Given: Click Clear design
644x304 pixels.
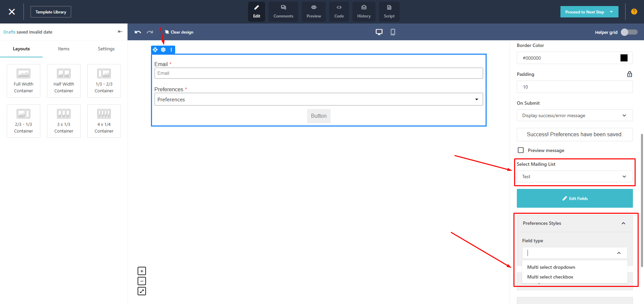Looking at the screenshot, I should 179,32.
